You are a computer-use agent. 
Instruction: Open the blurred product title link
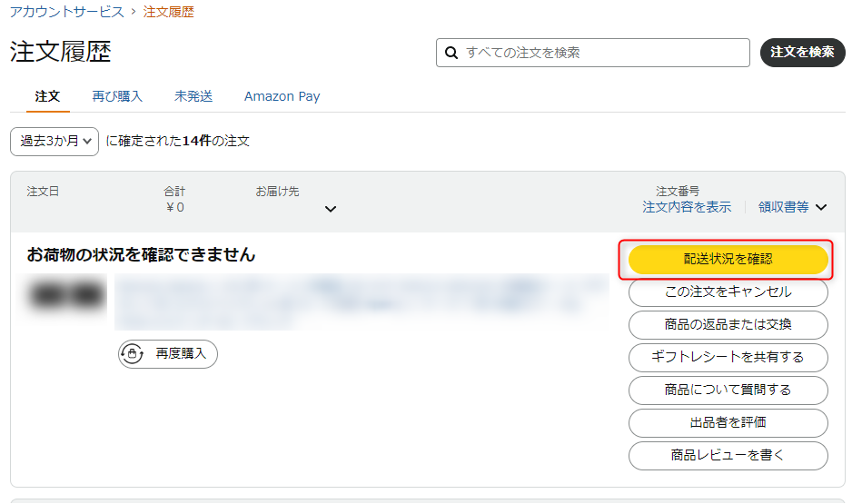(361, 301)
